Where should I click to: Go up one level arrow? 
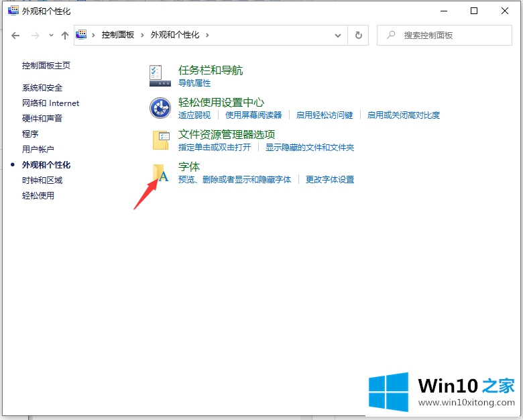click(x=65, y=36)
